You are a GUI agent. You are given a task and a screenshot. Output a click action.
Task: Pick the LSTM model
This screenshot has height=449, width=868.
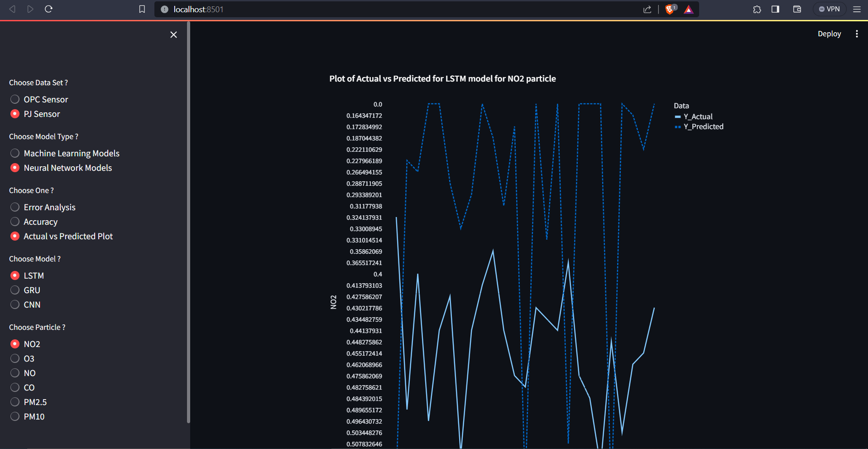click(x=27, y=275)
